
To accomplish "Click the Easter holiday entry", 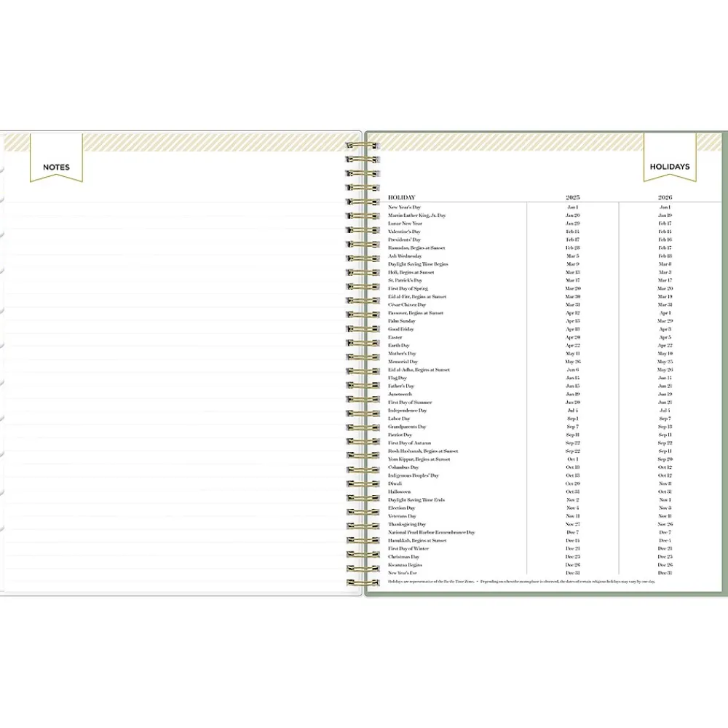I will coord(395,337).
